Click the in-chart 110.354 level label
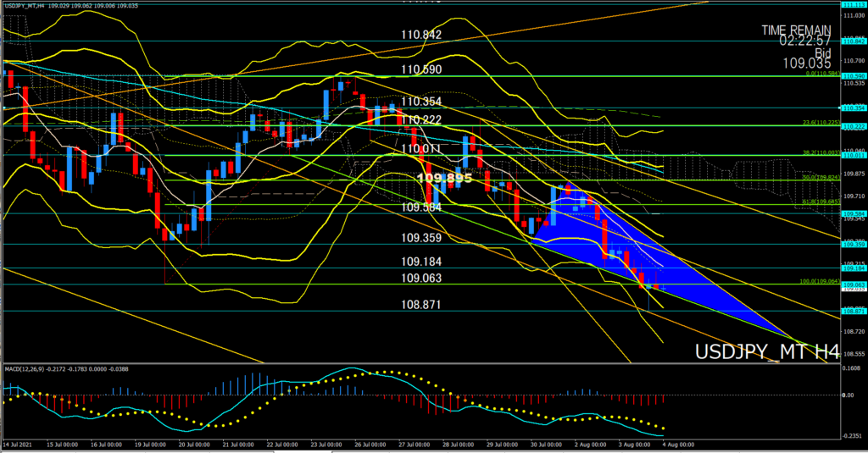 tap(421, 102)
